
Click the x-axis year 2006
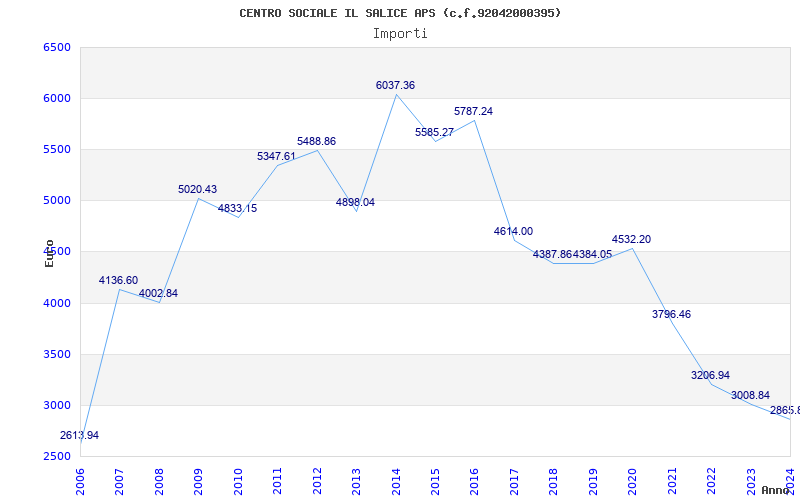(80, 482)
